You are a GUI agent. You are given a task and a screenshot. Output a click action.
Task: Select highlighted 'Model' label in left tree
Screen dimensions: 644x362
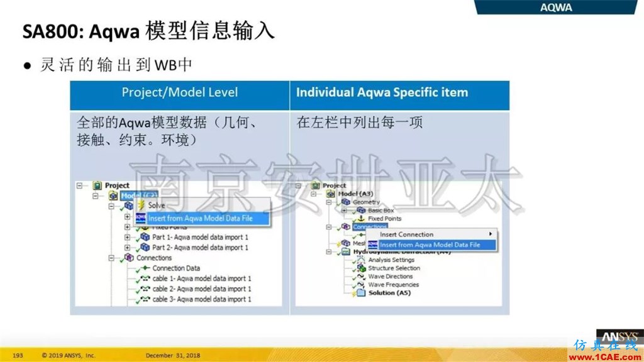[139, 195]
